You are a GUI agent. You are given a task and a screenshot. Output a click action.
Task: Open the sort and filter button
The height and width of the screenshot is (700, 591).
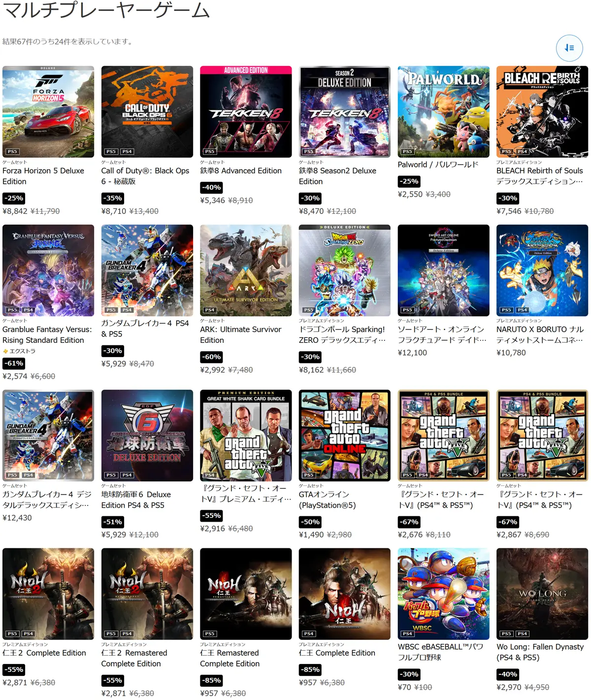(569, 48)
